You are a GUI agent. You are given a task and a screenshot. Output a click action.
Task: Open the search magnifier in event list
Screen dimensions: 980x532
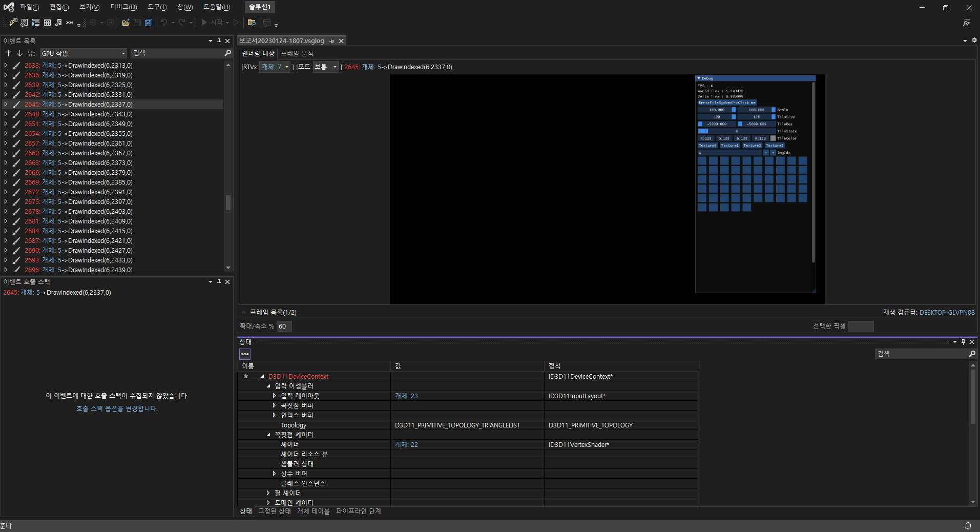[227, 53]
